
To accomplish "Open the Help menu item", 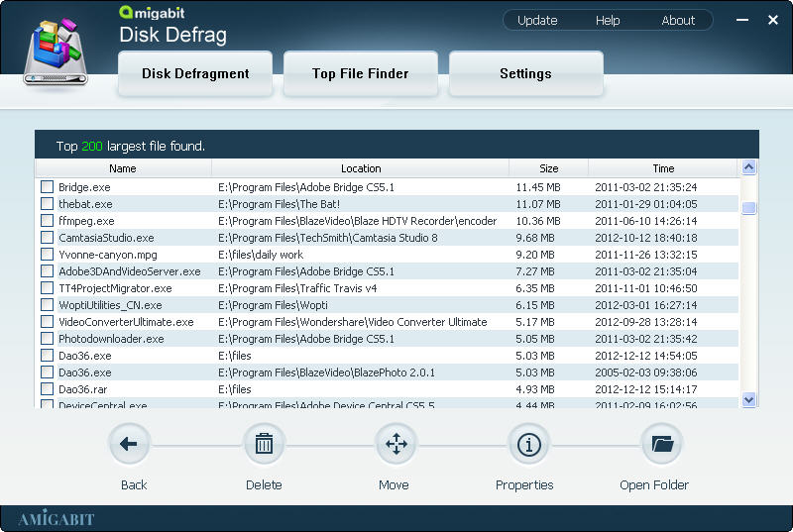I will click(x=608, y=21).
